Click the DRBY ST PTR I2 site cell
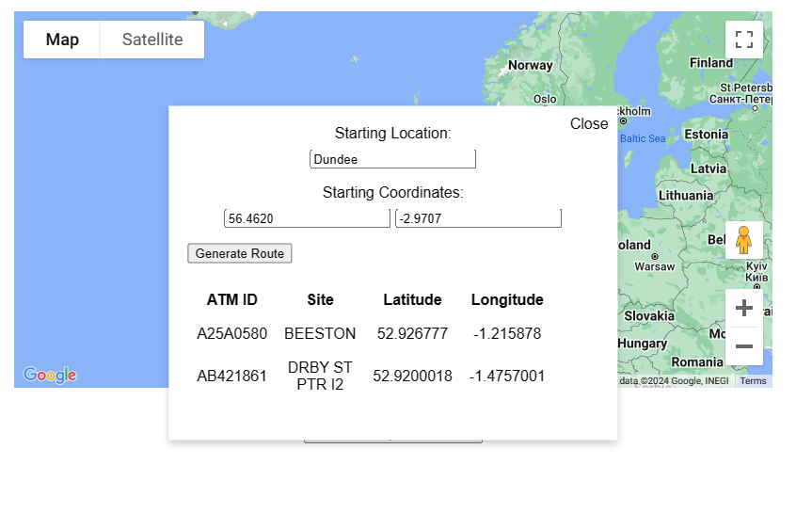This screenshot has width=812, height=513. click(x=320, y=376)
